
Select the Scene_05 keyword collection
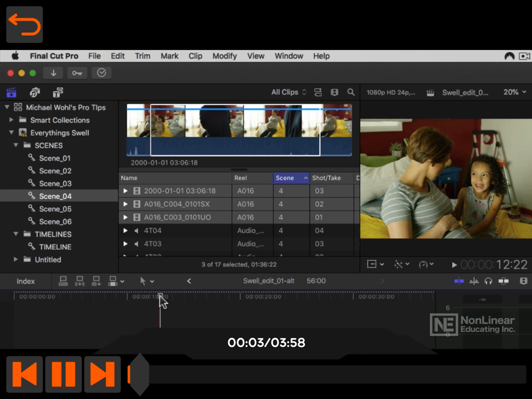[x=55, y=209]
